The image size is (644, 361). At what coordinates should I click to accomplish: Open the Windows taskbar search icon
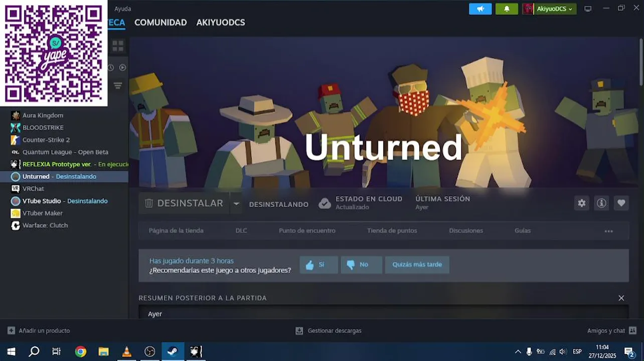pyautogui.click(x=34, y=351)
